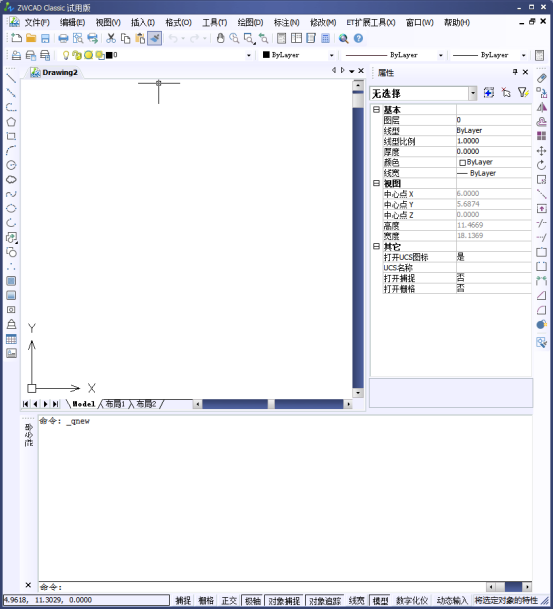Cut selection using the scissors icon
554x610 pixels.
111,38
